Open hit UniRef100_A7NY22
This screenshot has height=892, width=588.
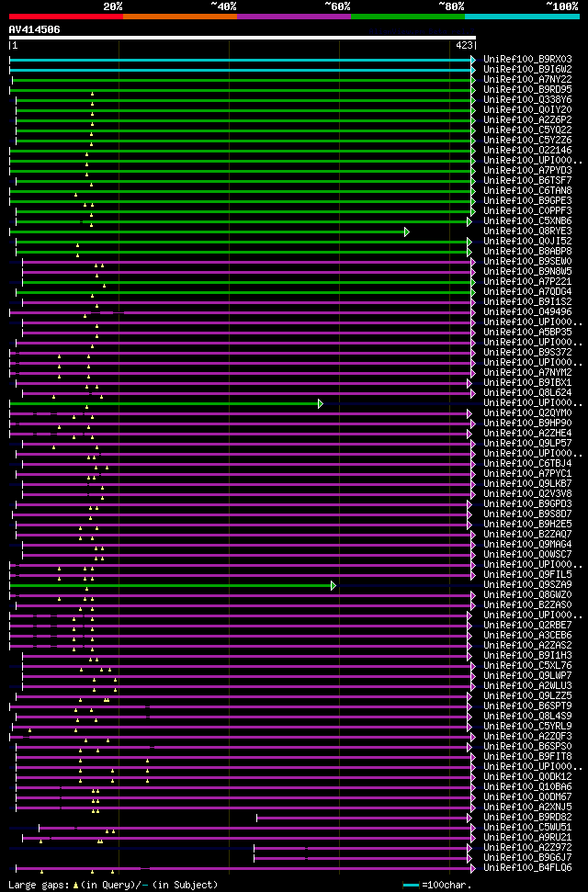527,80
